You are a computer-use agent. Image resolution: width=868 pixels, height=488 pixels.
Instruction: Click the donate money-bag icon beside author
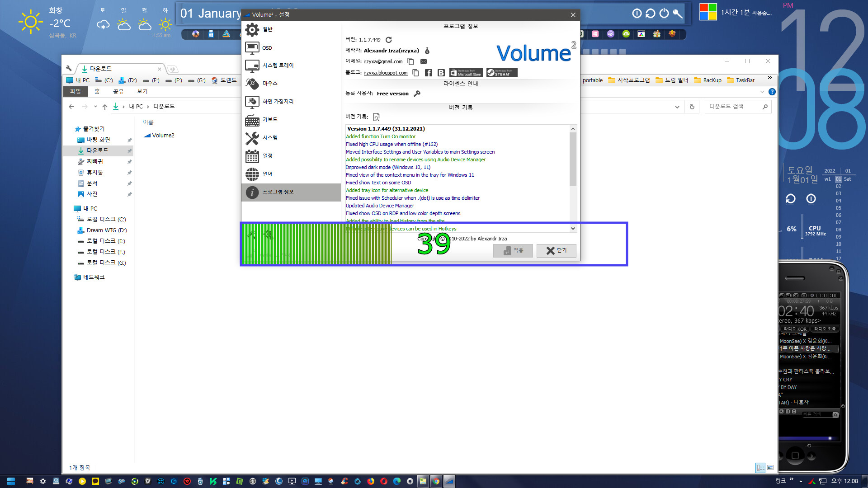[x=427, y=51]
